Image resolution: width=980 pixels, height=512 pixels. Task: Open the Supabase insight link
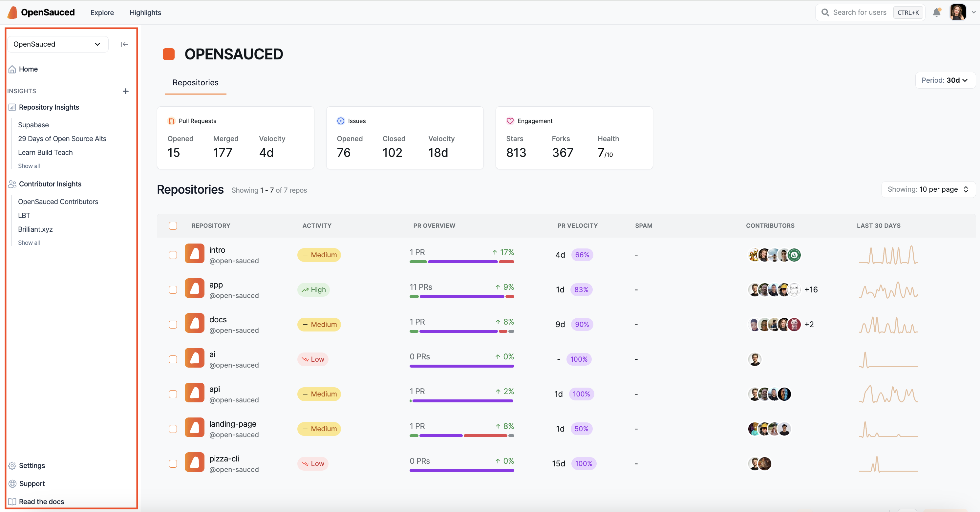tap(33, 125)
